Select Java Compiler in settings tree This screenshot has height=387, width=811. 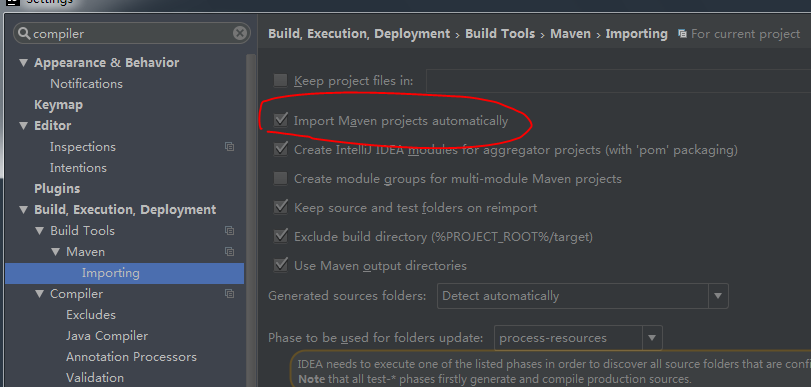tap(107, 336)
